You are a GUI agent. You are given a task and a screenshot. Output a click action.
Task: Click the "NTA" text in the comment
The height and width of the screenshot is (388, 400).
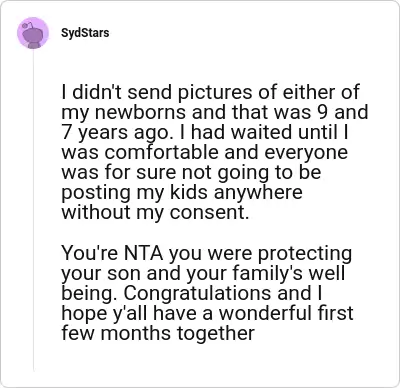[144, 253]
